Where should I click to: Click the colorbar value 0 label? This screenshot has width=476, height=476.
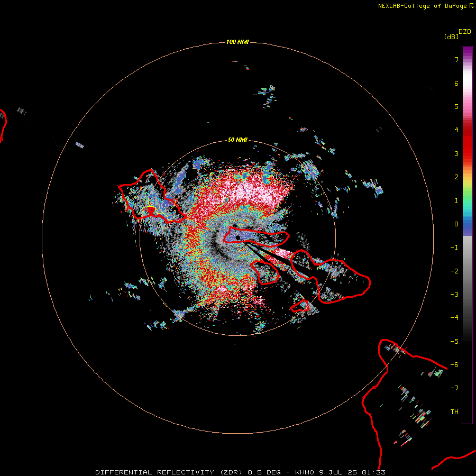pos(456,224)
